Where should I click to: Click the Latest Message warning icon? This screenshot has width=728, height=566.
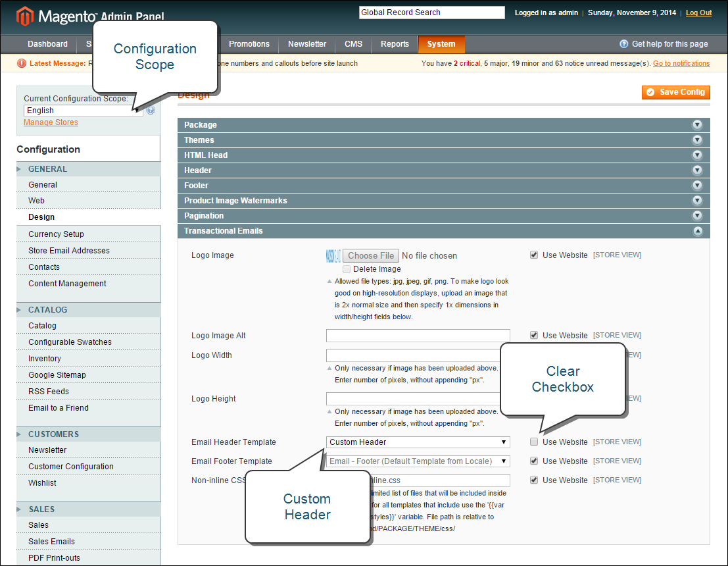[21, 63]
